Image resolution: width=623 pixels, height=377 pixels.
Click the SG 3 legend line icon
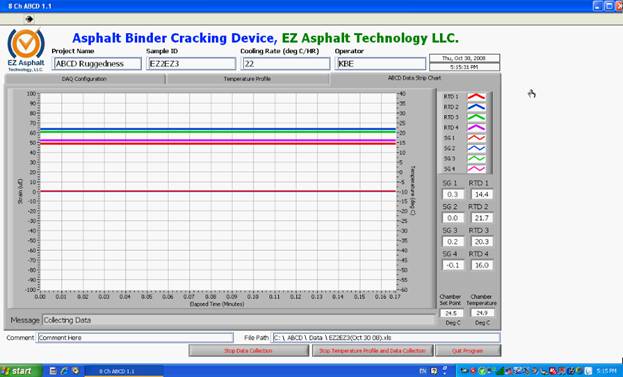[x=476, y=159]
